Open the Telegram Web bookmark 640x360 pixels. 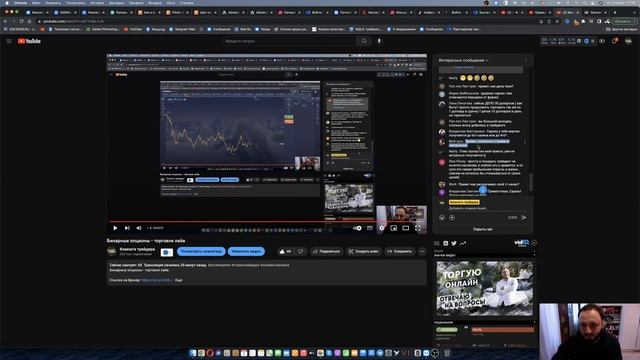coord(182,29)
